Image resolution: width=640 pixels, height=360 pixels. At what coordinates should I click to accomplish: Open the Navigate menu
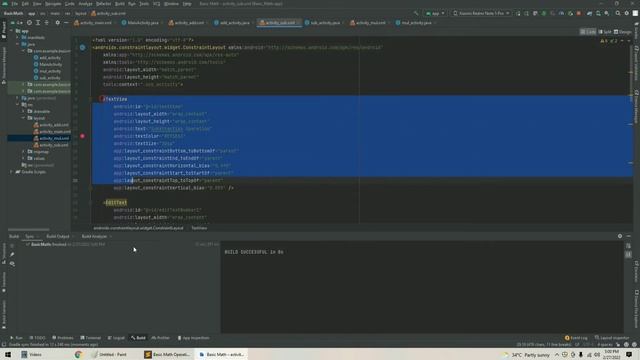point(53,4)
